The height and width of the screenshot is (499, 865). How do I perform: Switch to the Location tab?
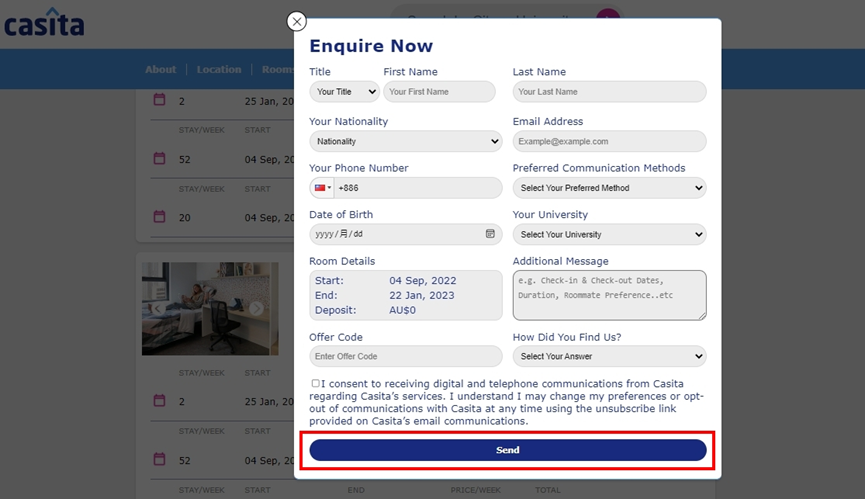pos(219,70)
